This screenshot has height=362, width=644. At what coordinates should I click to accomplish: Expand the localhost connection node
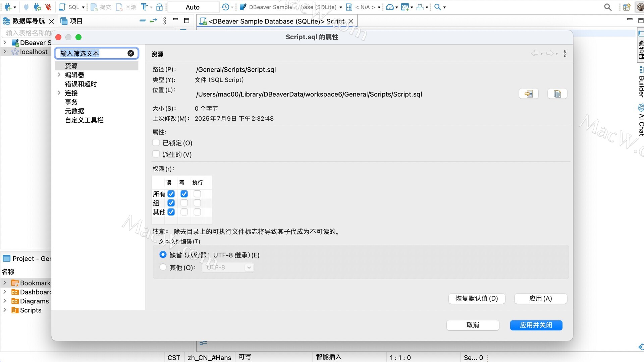click(x=5, y=52)
